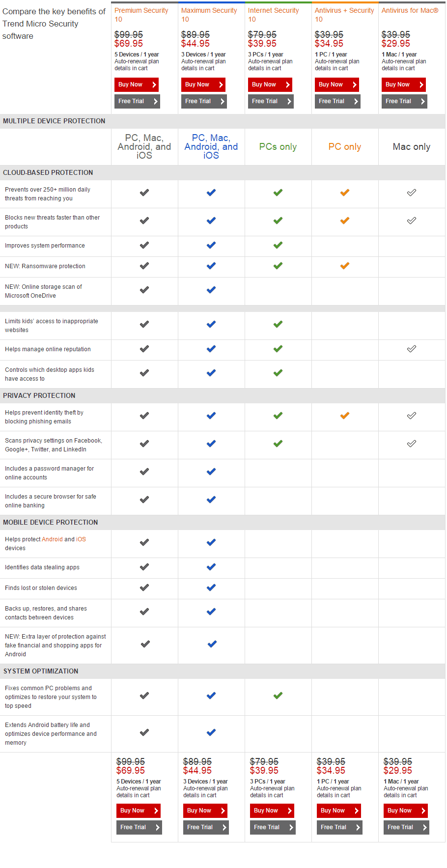Click the 'PCs only' device protection text
This screenshot has height=868, width=447.
(x=278, y=147)
